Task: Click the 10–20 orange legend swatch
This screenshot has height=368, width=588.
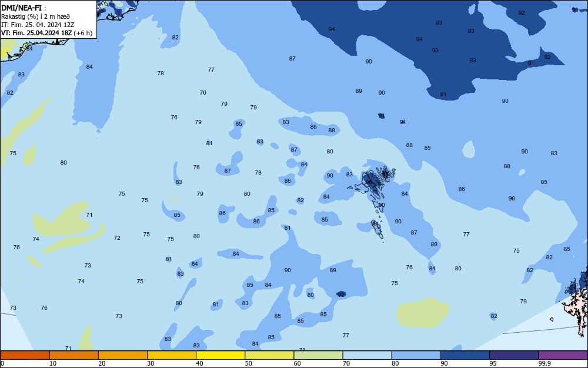Action: (x=74, y=355)
